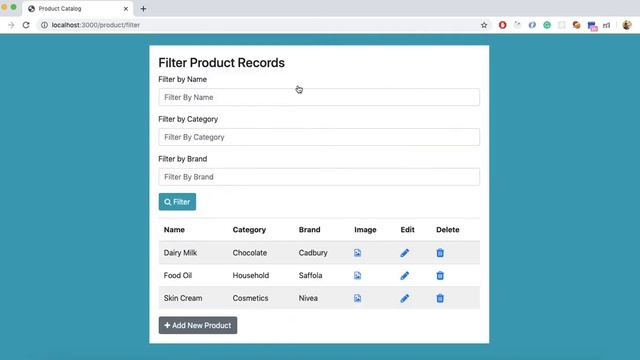The width and height of the screenshot is (640, 360).
Task: Click the Filter button
Action: pos(177,202)
